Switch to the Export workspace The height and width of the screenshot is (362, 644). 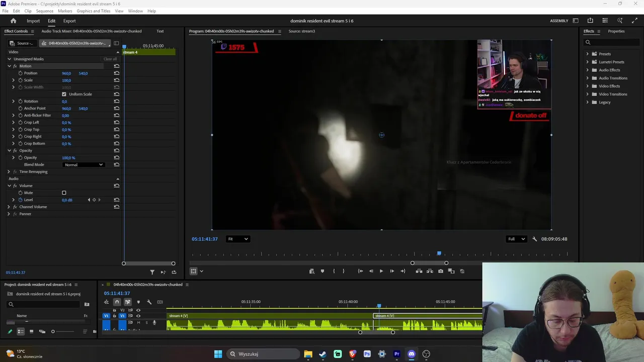69,21
